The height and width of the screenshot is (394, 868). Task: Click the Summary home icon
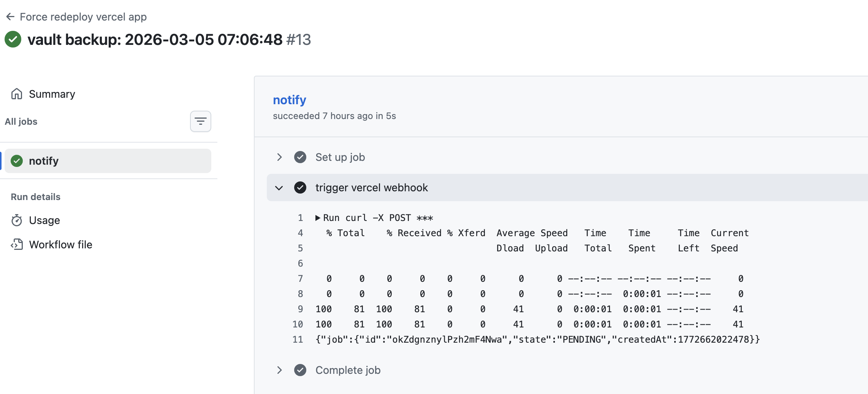[17, 94]
